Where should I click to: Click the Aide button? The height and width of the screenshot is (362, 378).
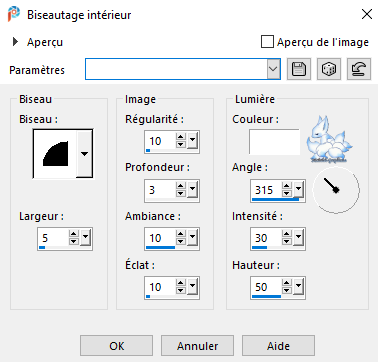click(278, 346)
